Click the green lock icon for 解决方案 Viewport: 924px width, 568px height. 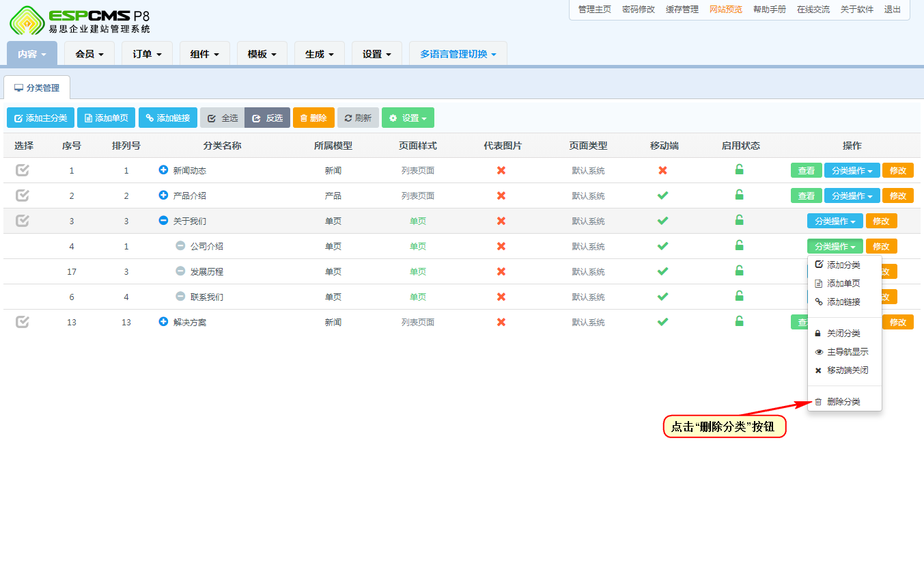tap(739, 321)
